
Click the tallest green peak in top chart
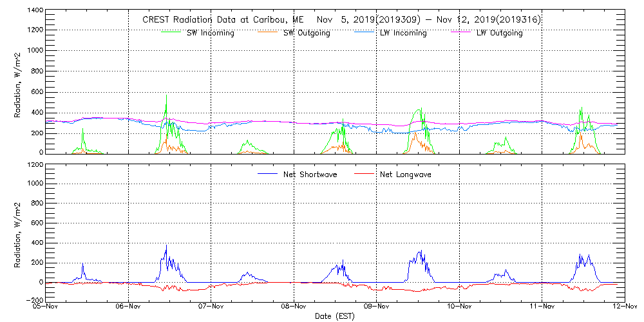coord(167,96)
